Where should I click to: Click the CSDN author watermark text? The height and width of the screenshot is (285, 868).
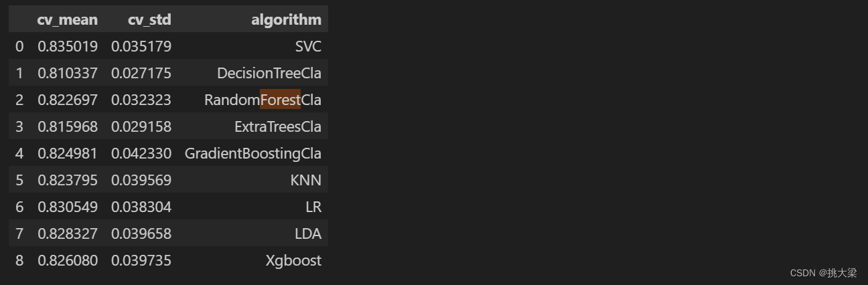point(823,273)
